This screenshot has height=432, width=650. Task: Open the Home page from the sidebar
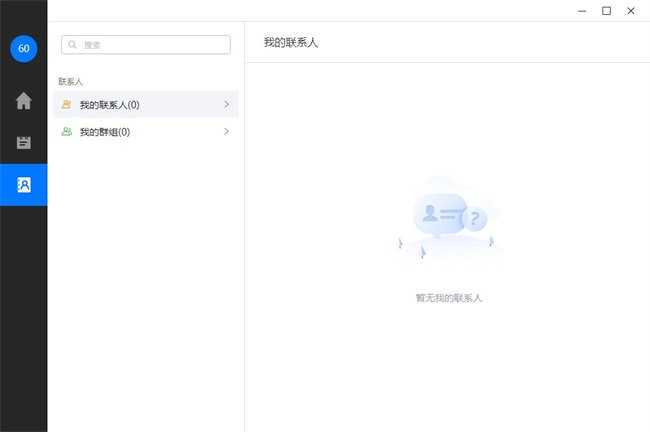(23, 101)
